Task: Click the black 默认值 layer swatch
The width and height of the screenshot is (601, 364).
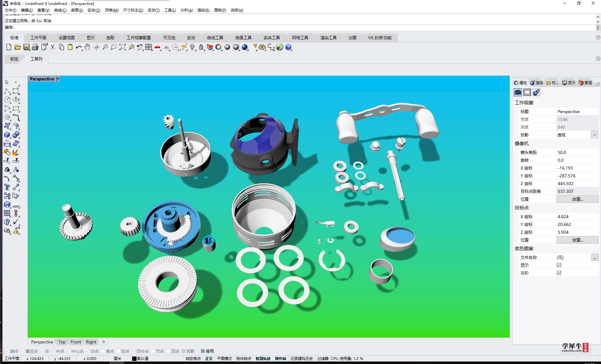Action: 134,358
